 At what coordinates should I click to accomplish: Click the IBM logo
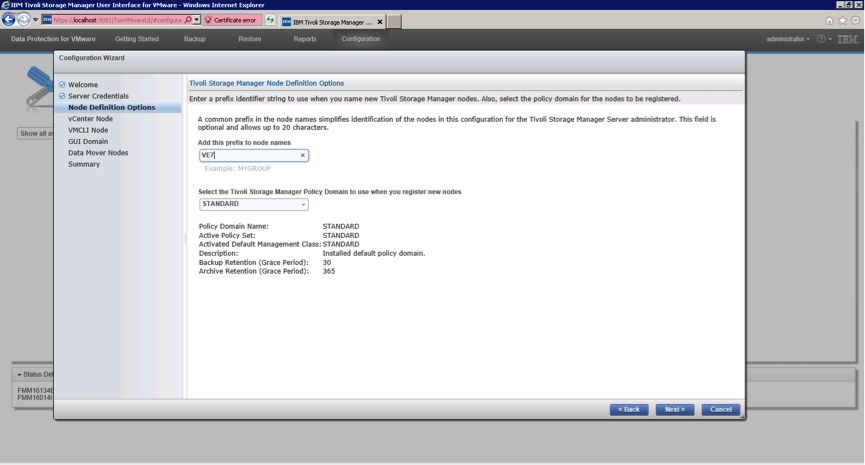[848, 39]
